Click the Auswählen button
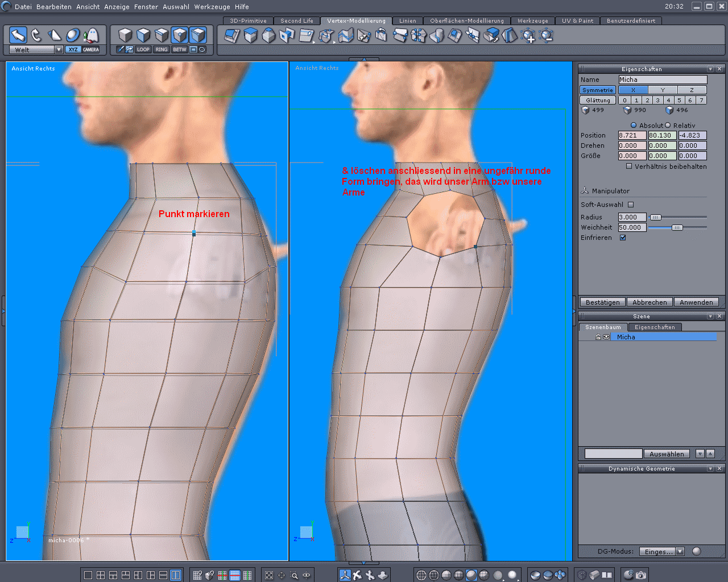Viewport: 728px width, 582px height. pos(667,454)
